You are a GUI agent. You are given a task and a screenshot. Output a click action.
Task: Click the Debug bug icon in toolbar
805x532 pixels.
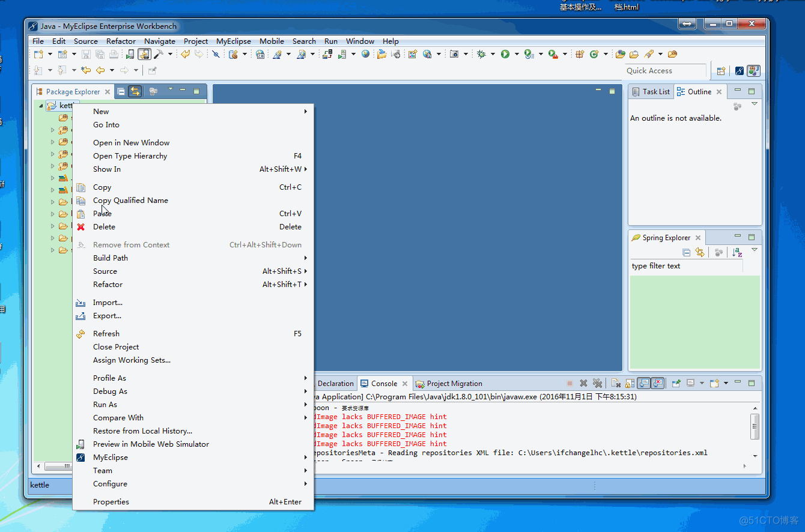click(481, 54)
